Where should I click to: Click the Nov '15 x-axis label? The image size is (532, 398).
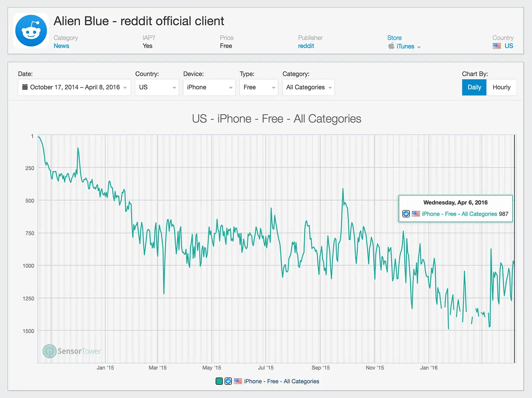click(375, 368)
